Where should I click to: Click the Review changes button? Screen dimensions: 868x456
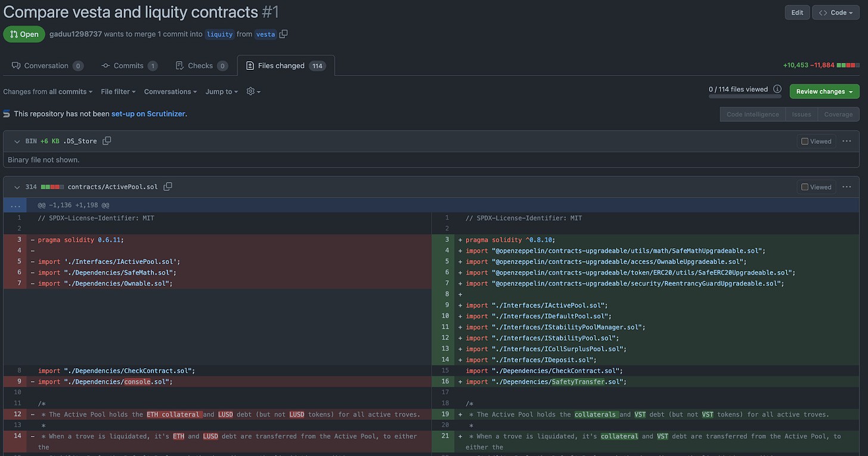(x=824, y=91)
